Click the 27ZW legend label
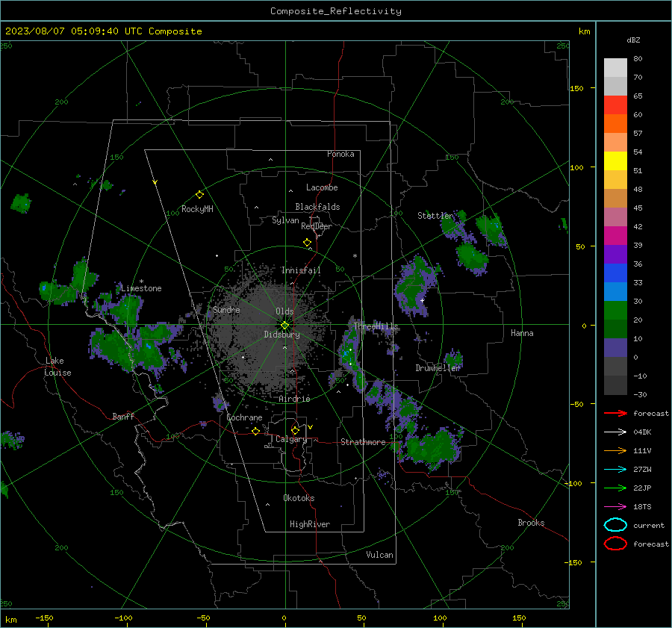 click(642, 470)
